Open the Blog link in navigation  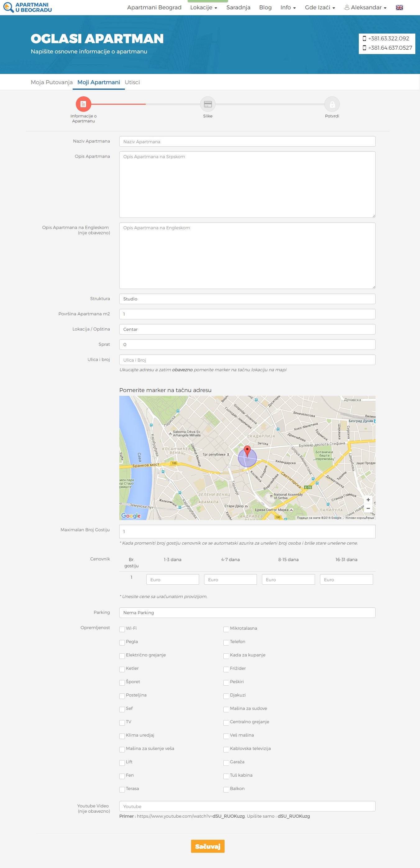click(265, 7)
